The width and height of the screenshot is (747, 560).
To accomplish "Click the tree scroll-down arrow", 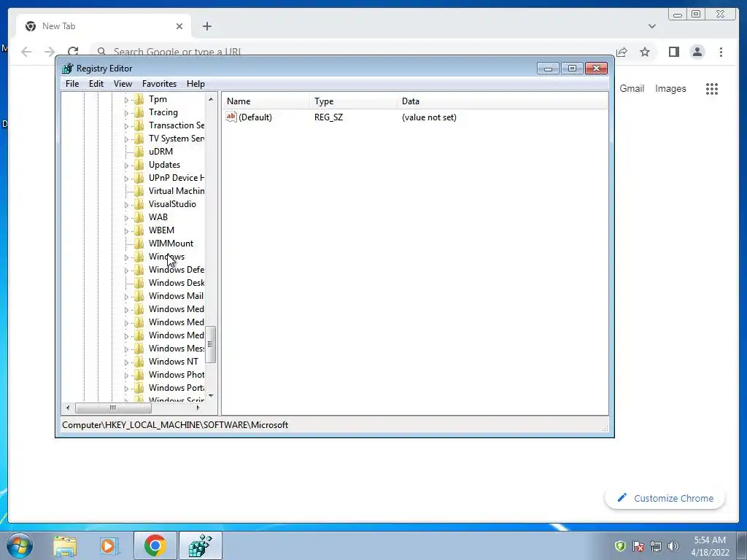I will pyautogui.click(x=211, y=396).
